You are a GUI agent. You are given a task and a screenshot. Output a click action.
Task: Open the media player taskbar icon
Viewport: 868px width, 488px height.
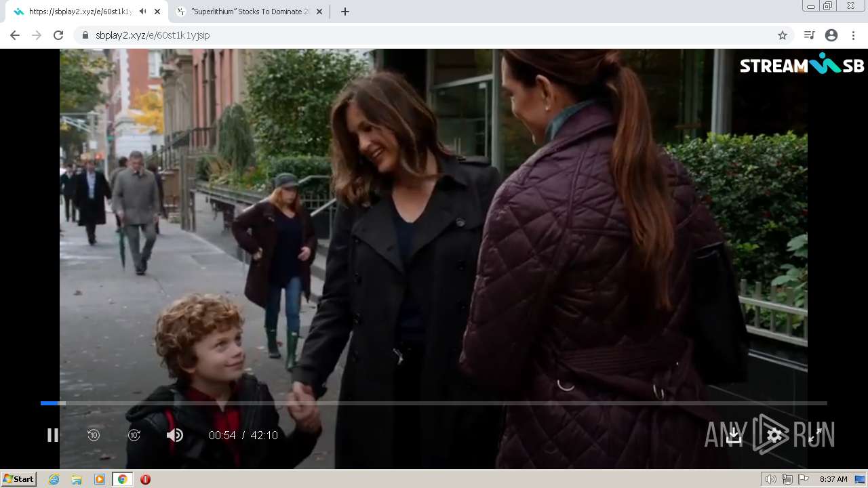(100, 479)
